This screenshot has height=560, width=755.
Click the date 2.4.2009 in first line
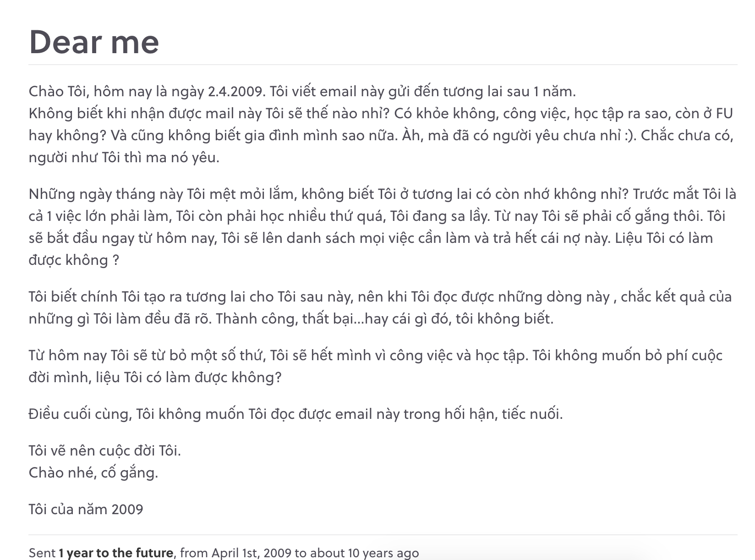(235, 92)
